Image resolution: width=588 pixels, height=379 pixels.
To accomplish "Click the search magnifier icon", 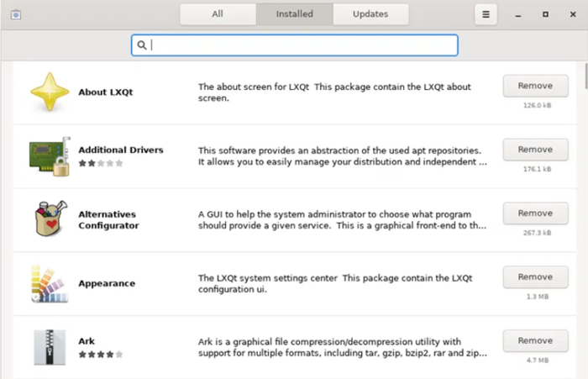I will (x=142, y=45).
